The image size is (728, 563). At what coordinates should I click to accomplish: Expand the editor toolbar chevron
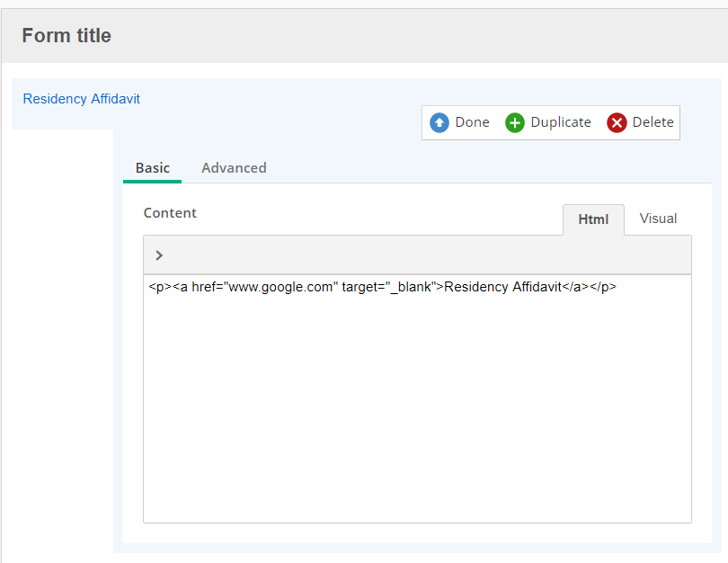(159, 255)
